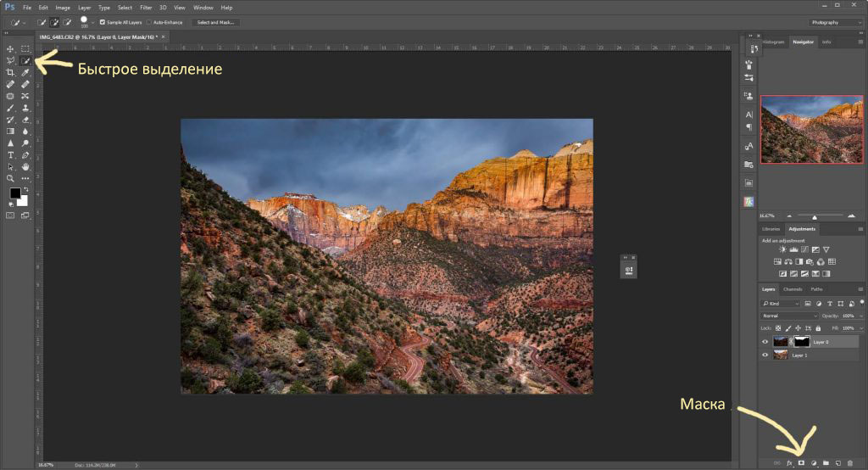Uncheck the Sample All Layers checkbox
Screen dimensions: 868x470
103,22
